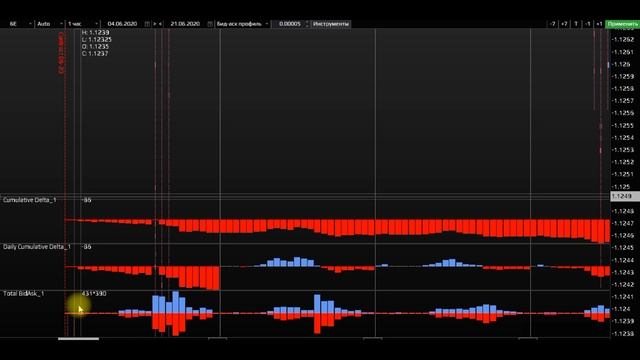The width and height of the screenshot is (640, 360).
Task: Open the 6E instrument symbol dropdown
Action: coord(20,24)
